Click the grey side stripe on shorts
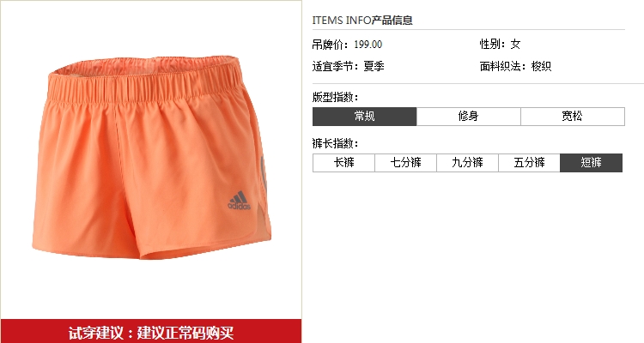The image size is (644, 343). [264, 172]
